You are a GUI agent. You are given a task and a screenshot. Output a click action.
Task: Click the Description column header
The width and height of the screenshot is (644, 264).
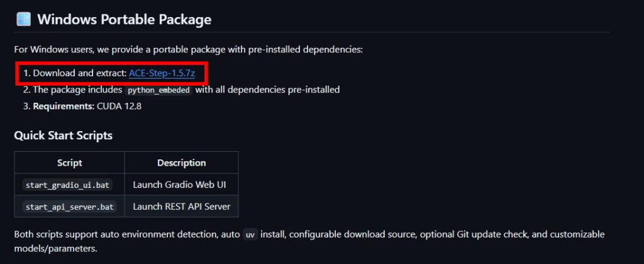(x=181, y=163)
